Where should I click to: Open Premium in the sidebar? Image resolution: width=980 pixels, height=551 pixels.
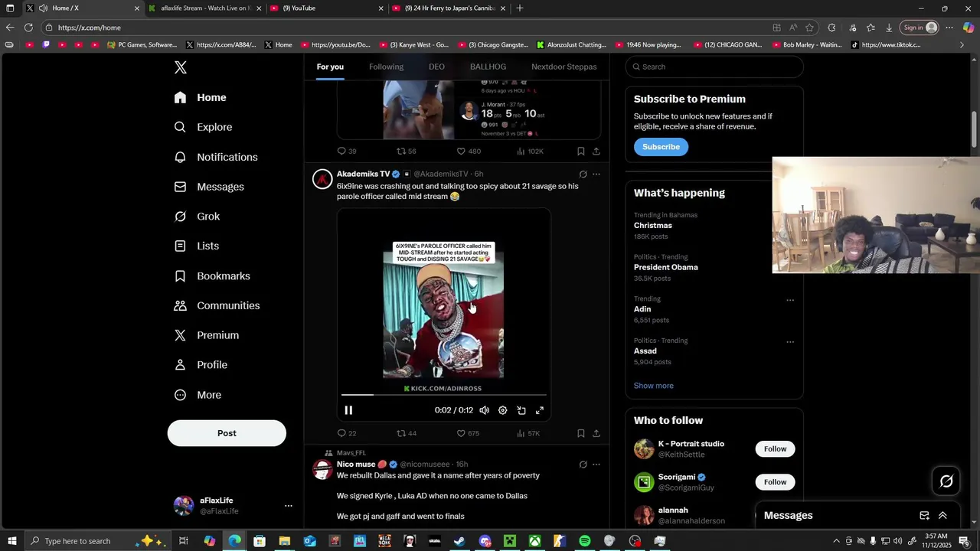pos(207,335)
